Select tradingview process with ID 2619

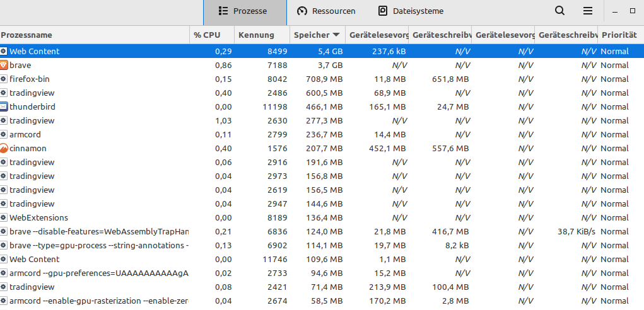pos(322,190)
